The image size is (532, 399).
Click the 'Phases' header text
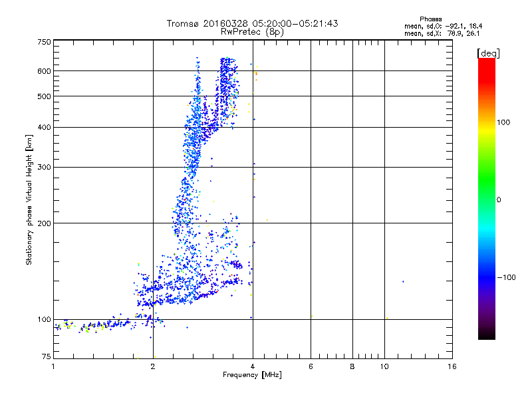pos(430,19)
